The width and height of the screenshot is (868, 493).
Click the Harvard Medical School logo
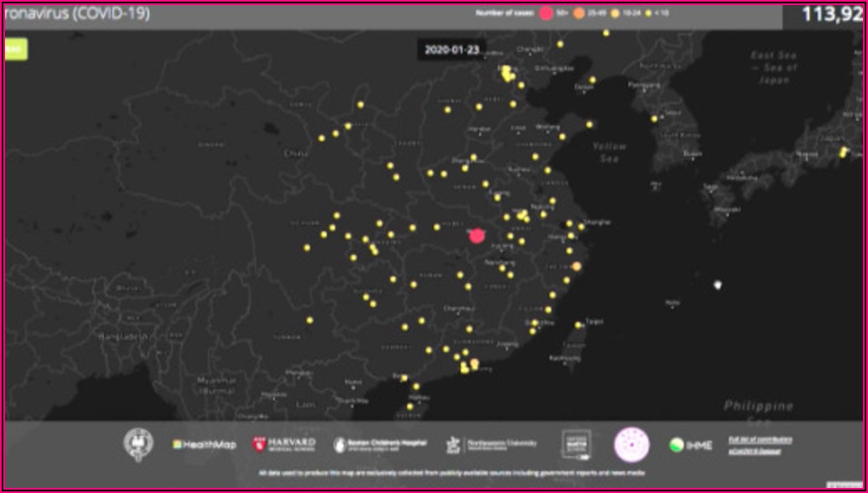point(283,444)
